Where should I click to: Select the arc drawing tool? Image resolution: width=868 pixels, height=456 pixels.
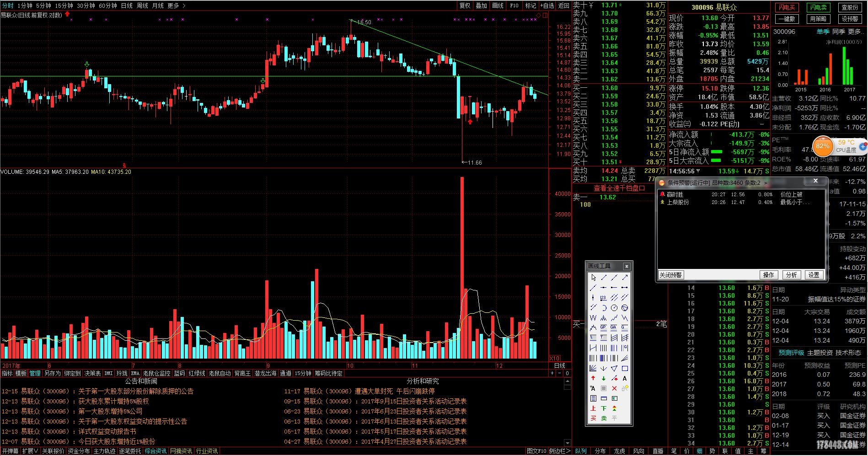604,308
